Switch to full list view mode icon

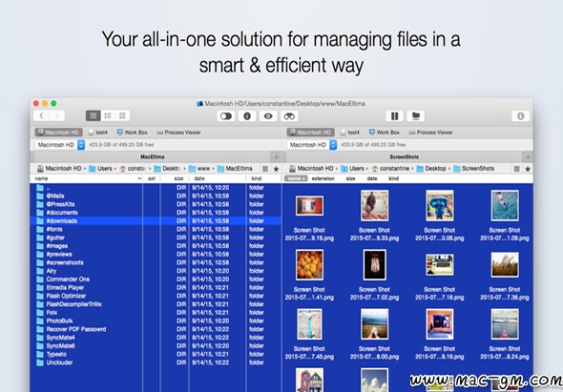point(93,115)
